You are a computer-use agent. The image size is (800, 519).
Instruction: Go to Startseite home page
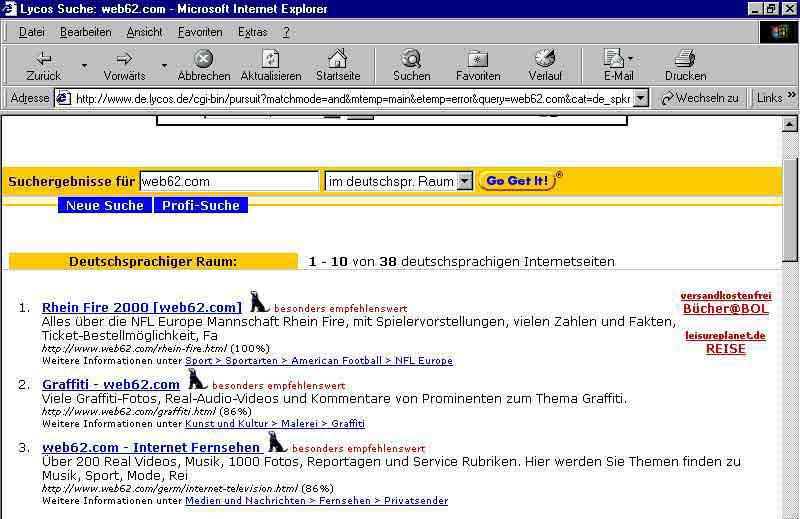(338, 65)
